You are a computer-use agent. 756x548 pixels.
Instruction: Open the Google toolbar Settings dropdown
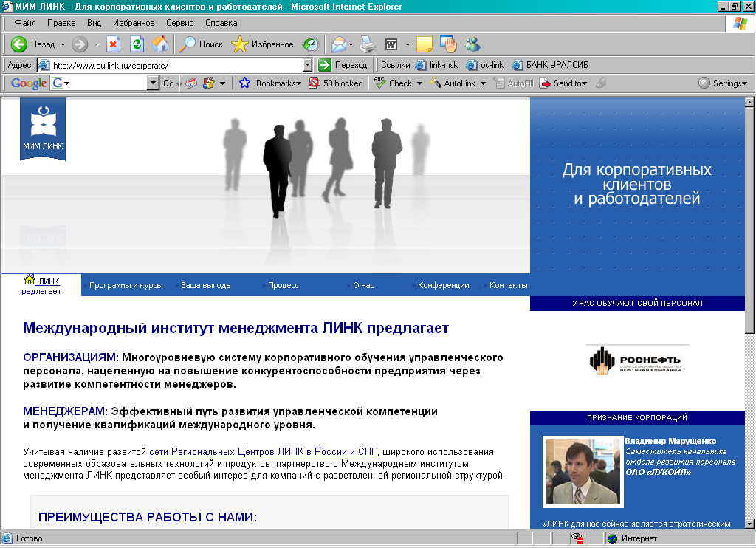(723, 83)
